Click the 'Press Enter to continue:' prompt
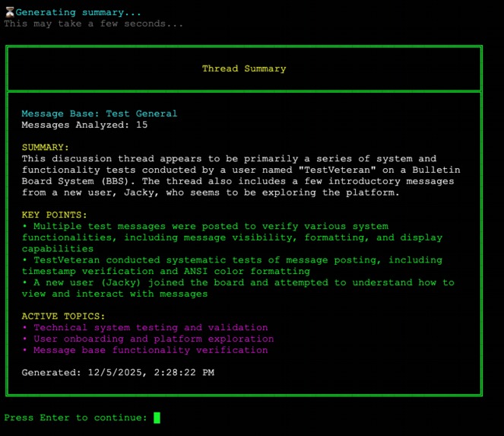 [x=75, y=418]
